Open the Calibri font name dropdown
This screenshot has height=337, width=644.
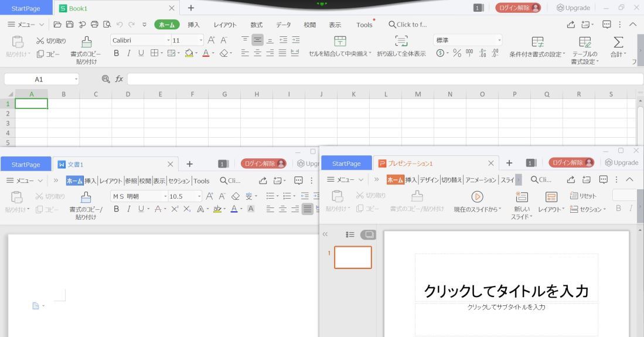[168, 40]
